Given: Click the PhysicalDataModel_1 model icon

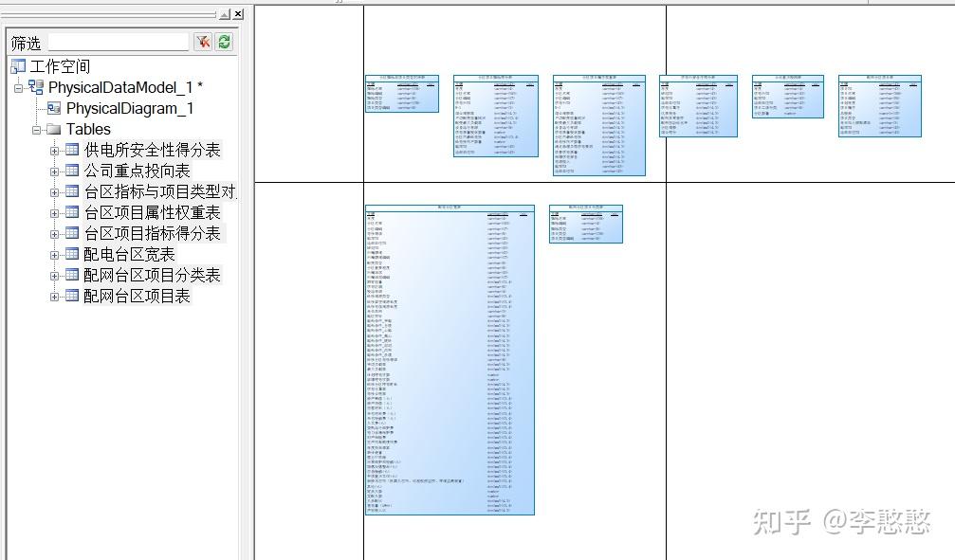Looking at the screenshot, I should tap(37, 87).
